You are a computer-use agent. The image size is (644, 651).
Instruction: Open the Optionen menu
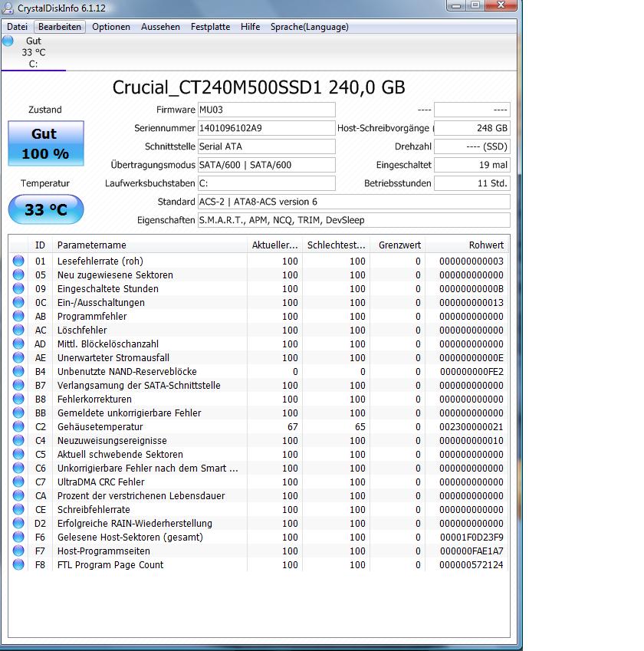[111, 27]
